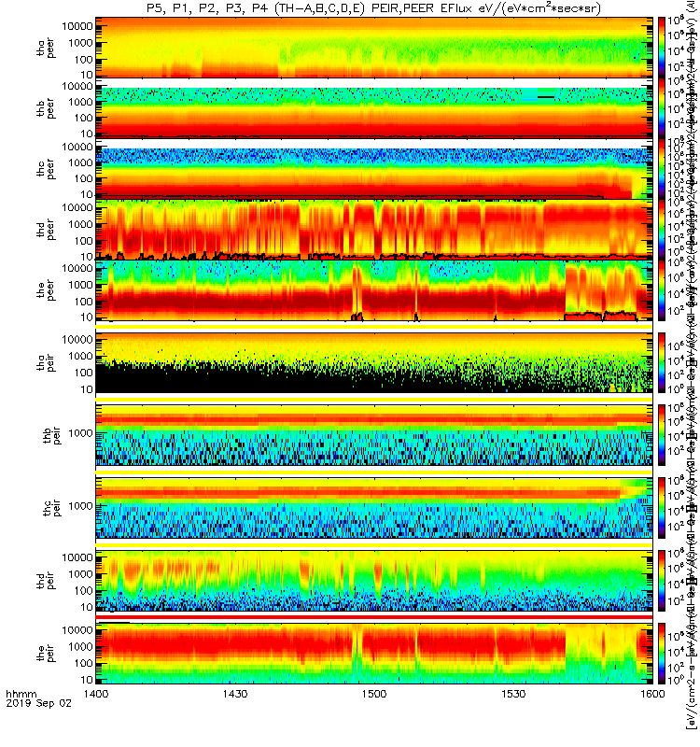This screenshot has width=700, height=747.
Task: Click the 1530 time axis label
Action: (513, 694)
